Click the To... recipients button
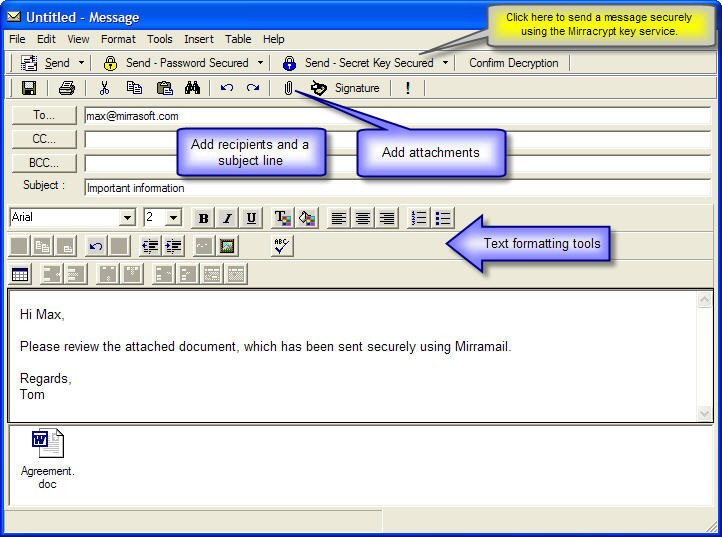This screenshot has width=722, height=537. pyautogui.click(x=44, y=115)
